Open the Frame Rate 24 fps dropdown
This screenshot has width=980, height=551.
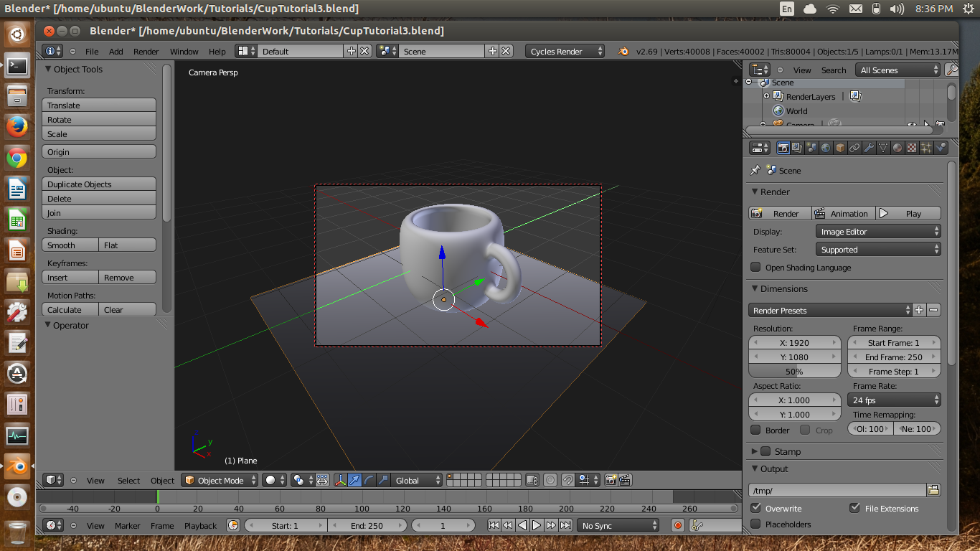click(894, 400)
